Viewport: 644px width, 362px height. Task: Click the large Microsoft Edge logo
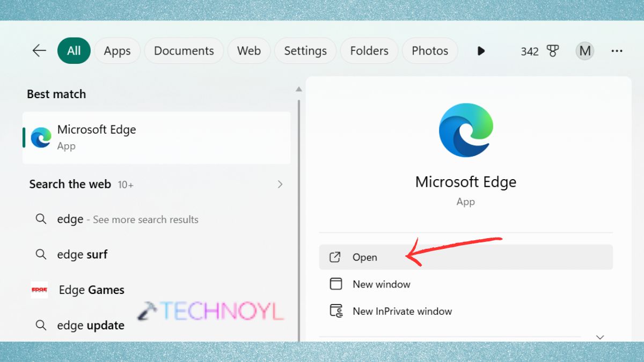(x=466, y=130)
